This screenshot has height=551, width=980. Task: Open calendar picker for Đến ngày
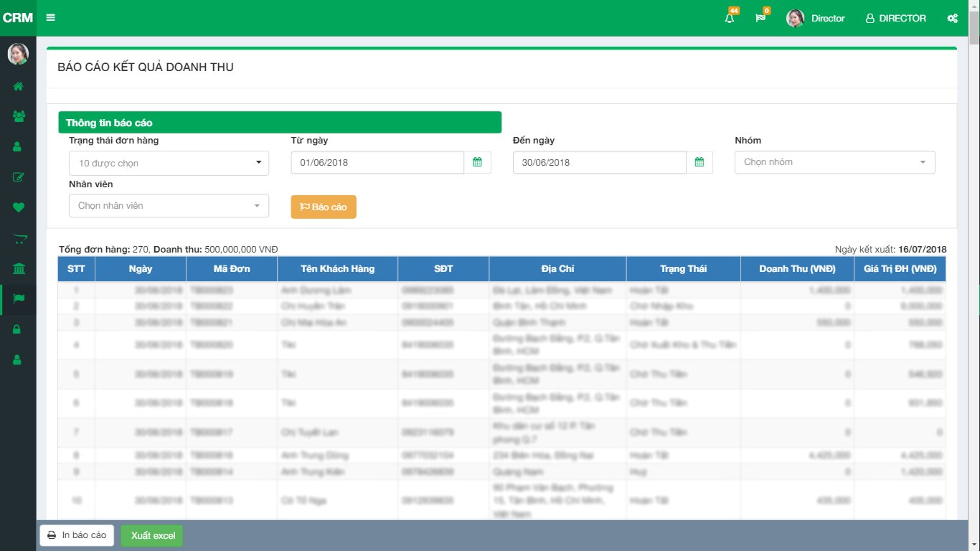699,163
